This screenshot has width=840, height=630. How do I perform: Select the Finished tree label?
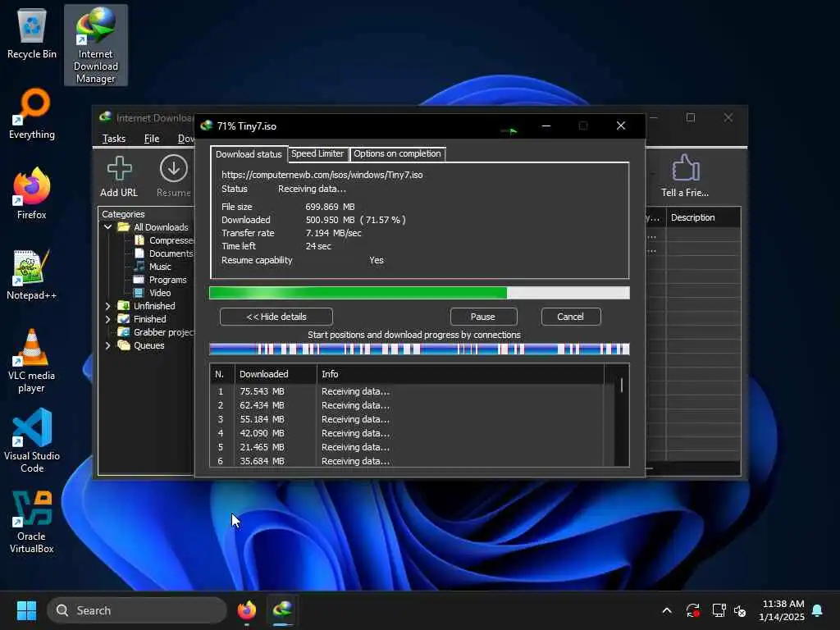pyautogui.click(x=150, y=319)
